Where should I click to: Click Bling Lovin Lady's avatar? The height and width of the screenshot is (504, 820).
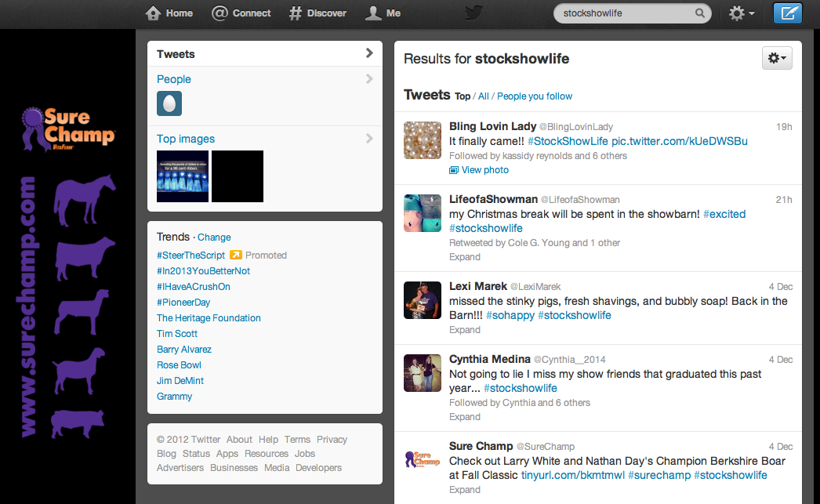click(423, 140)
